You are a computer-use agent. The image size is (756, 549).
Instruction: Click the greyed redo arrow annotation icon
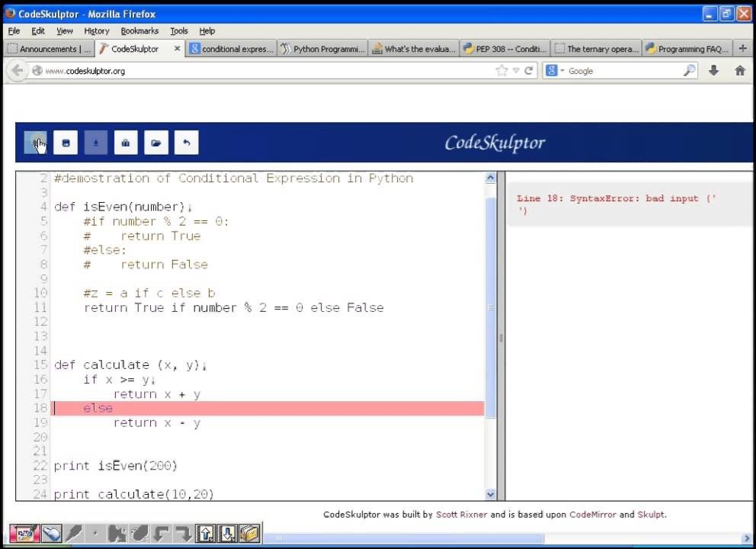point(183,534)
